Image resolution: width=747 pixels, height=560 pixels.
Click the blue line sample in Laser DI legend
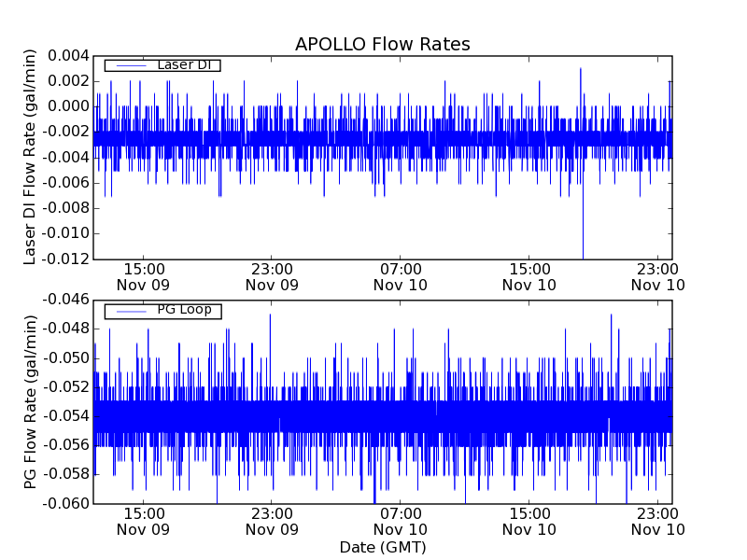[x=125, y=64]
